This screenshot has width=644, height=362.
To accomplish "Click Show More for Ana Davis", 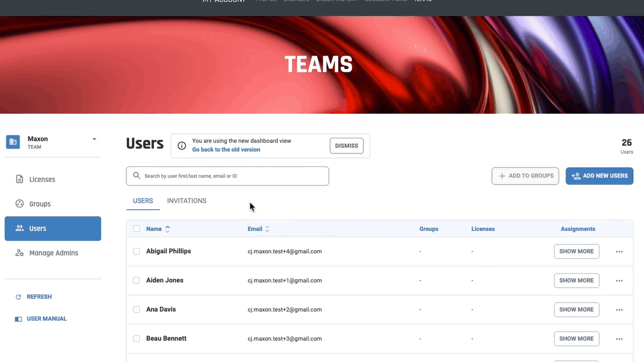I will coord(577,310).
